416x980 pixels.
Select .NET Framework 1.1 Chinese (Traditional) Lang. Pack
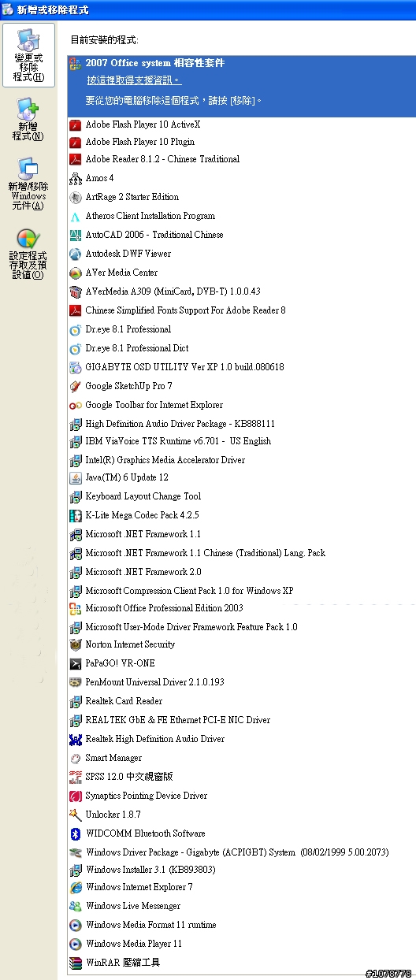click(x=241, y=553)
